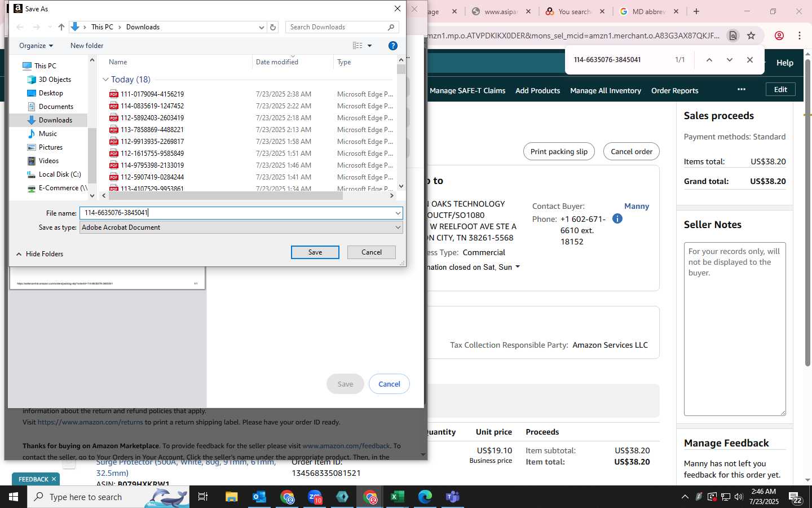Open the Organize menu
Viewport: 812px width, 508px height.
[x=36, y=46]
